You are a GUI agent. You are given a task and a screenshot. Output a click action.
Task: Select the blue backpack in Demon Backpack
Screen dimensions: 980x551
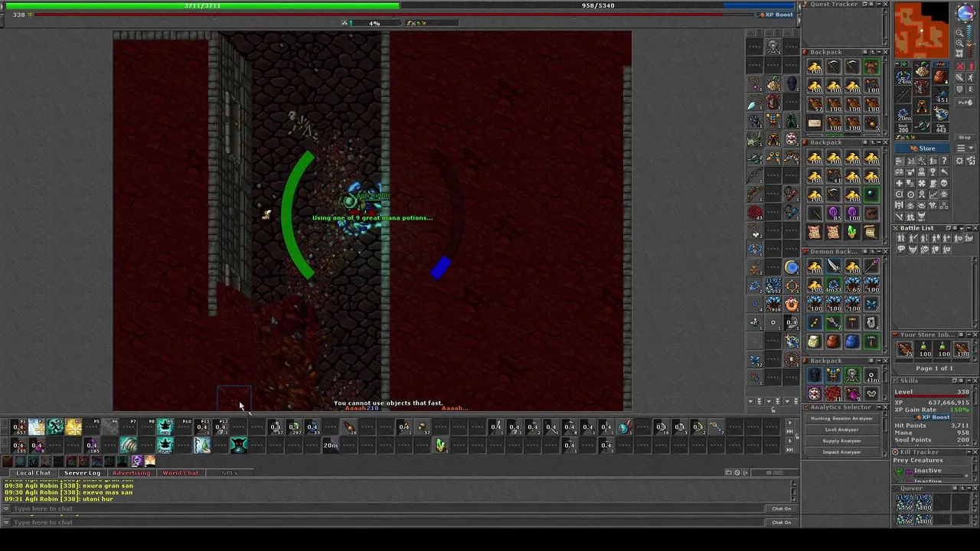pyautogui.click(x=852, y=341)
